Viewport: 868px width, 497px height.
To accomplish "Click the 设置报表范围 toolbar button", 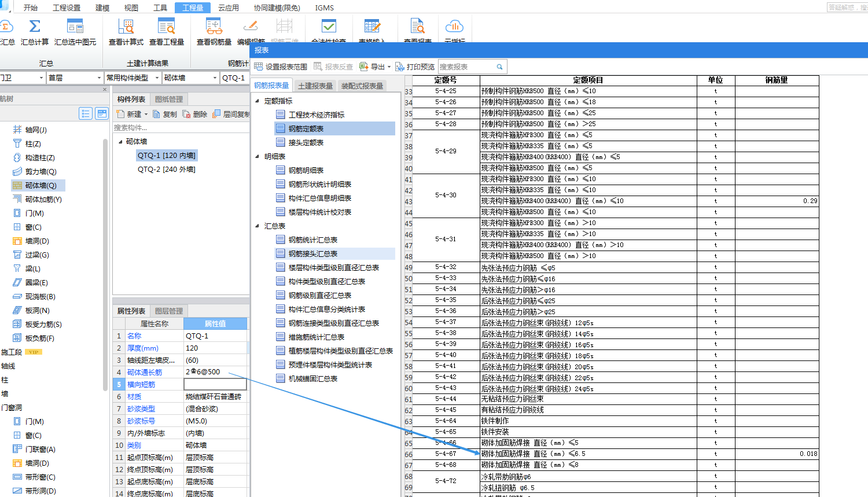I will 281,67.
